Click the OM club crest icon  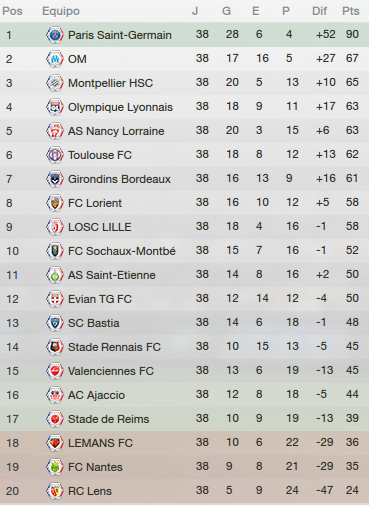(x=55, y=59)
